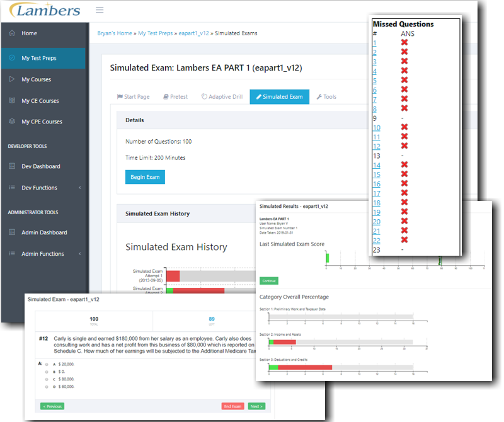Click the My Test Preps check icon

click(x=12, y=58)
